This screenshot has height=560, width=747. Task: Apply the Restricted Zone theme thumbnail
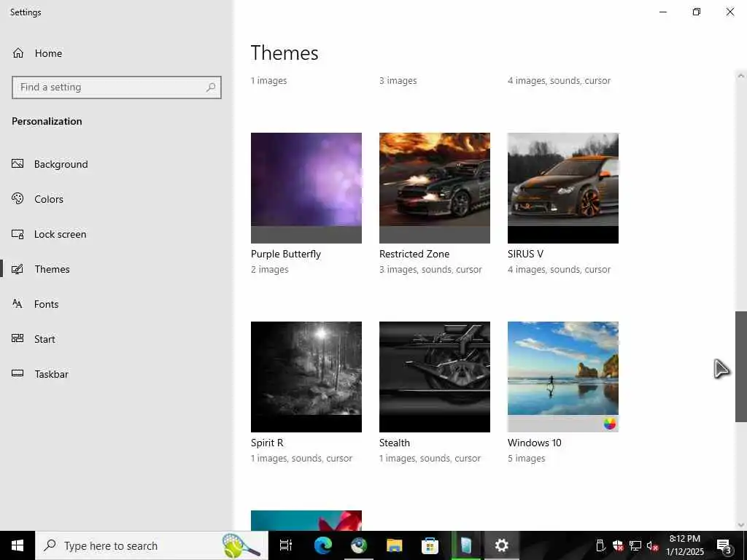(435, 187)
